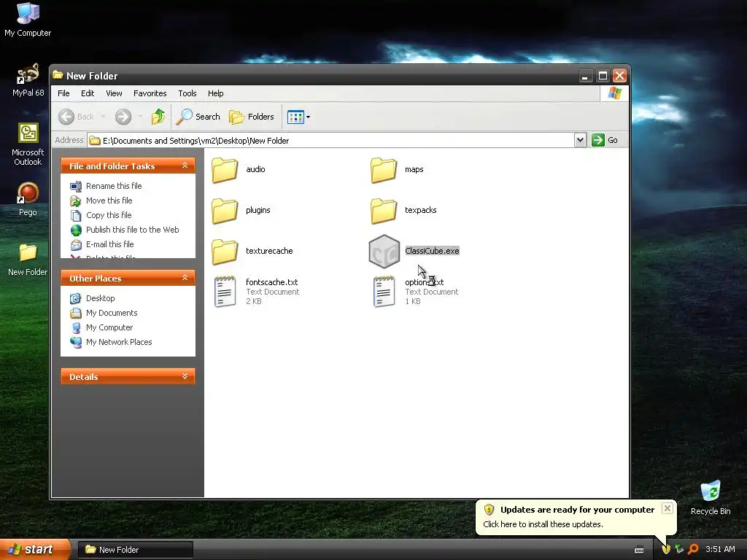Open the Forward history dropdown arrow

click(140, 117)
